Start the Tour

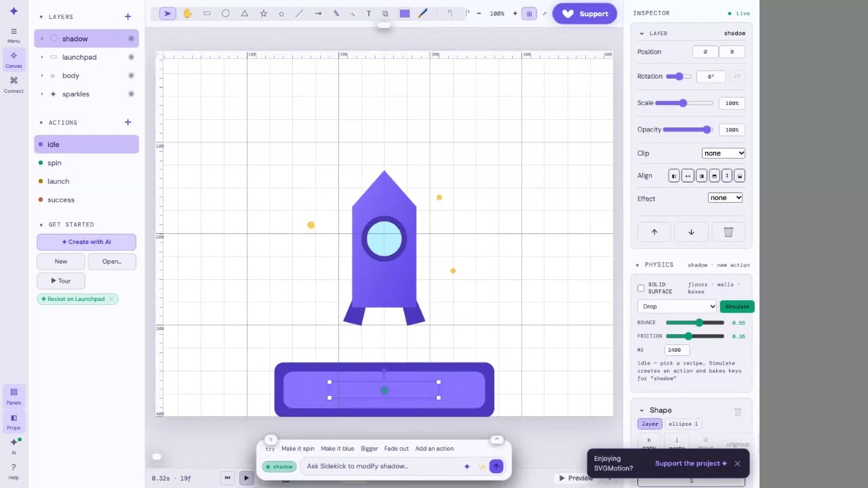[61, 281]
